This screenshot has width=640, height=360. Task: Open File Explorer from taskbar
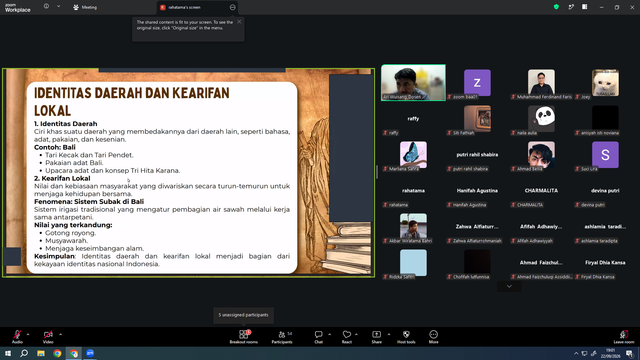(41, 353)
